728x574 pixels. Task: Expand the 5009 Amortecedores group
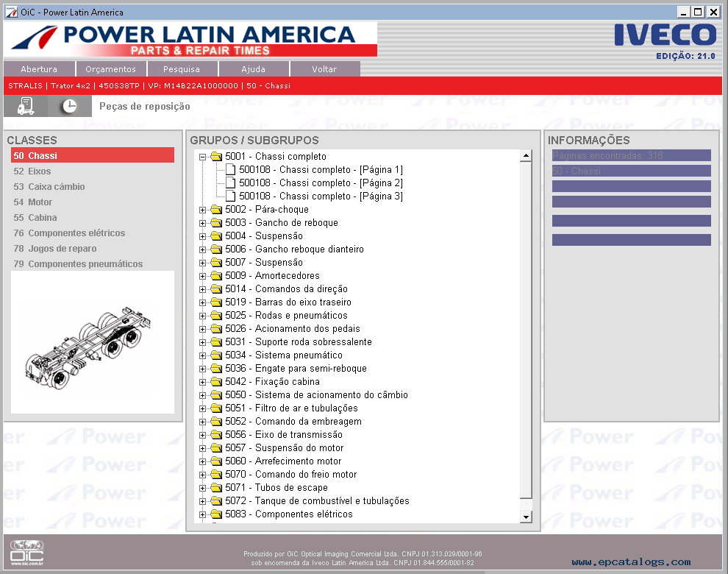click(x=202, y=276)
